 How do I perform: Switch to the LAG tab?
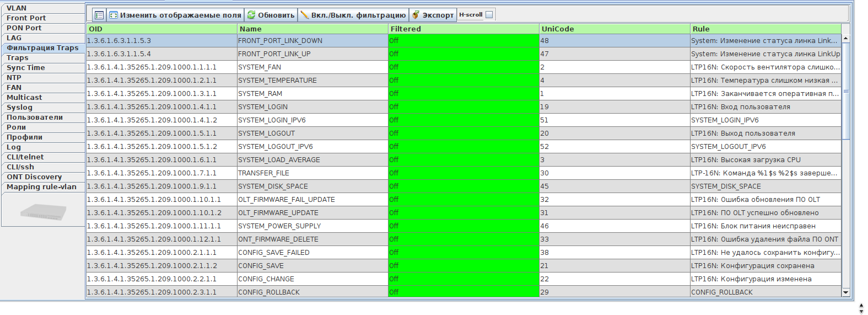tap(44, 38)
